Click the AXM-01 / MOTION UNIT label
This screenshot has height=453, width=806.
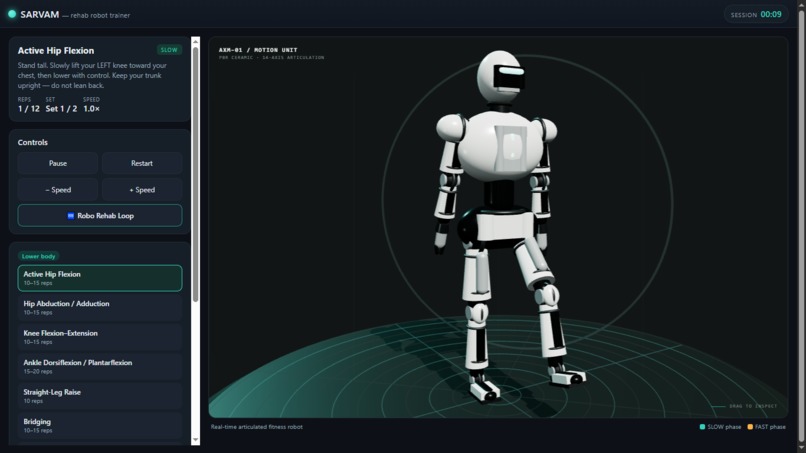point(258,50)
